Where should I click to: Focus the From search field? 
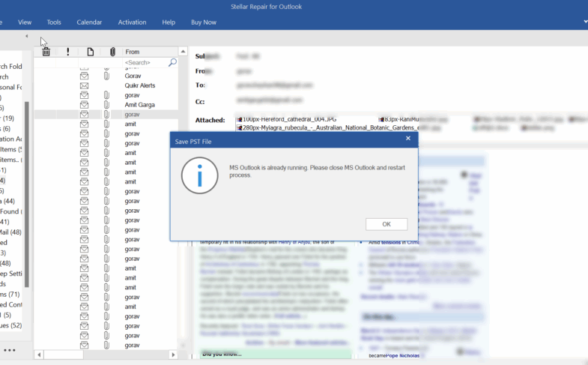(145, 62)
